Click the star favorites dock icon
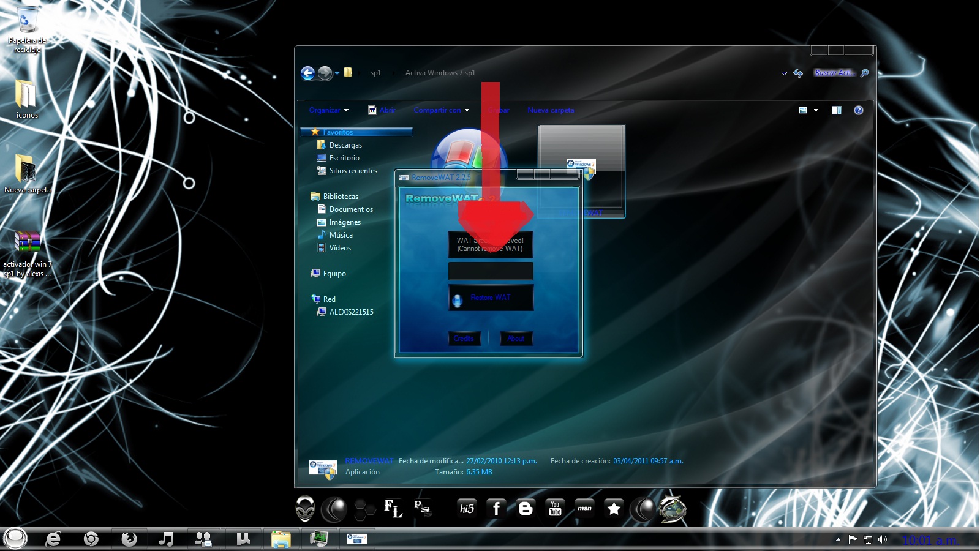 point(614,508)
